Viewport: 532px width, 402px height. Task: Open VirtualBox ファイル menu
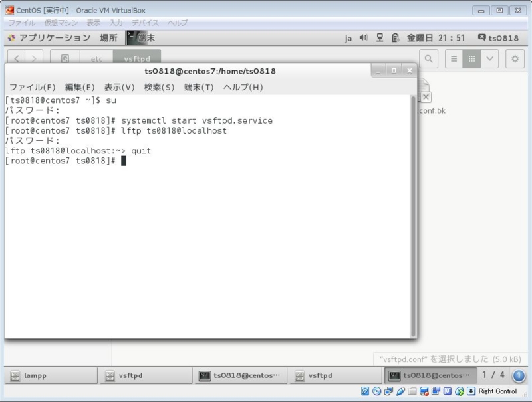(x=22, y=23)
